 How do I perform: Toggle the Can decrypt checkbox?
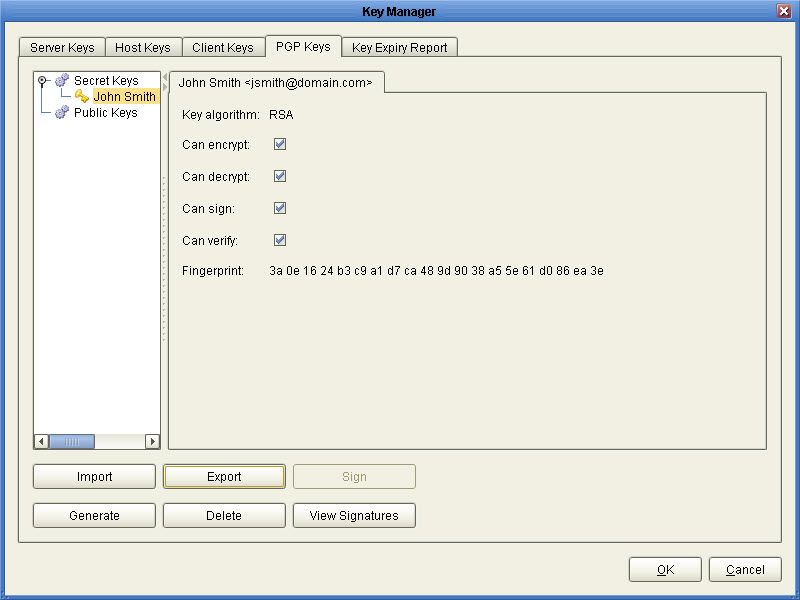pos(279,176)
